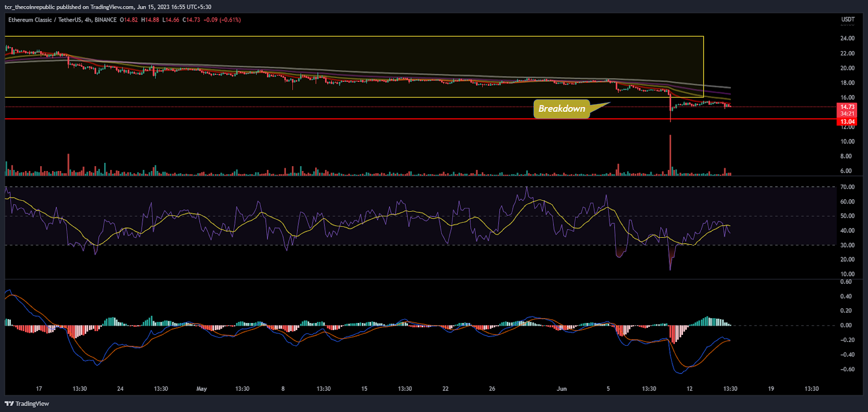Click the O14.82 open value
The image size is (868, 412).
pos(129,20)
